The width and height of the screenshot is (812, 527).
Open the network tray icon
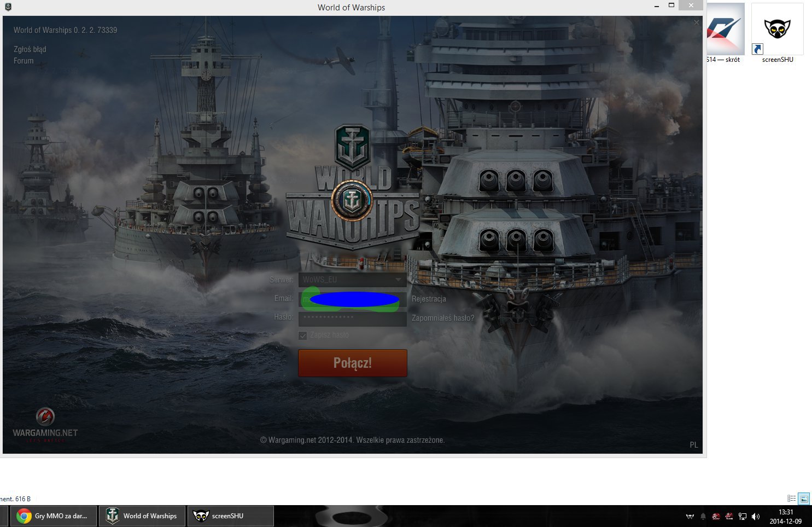(743, 516)
